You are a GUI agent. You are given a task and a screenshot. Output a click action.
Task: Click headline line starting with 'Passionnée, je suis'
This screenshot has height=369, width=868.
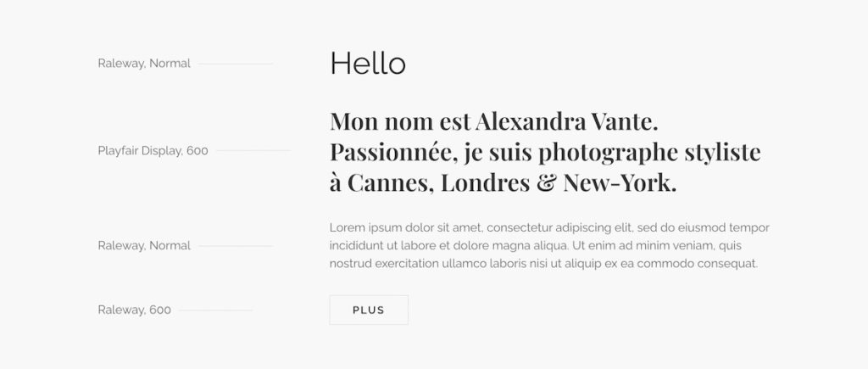click(x=545, y=153)
